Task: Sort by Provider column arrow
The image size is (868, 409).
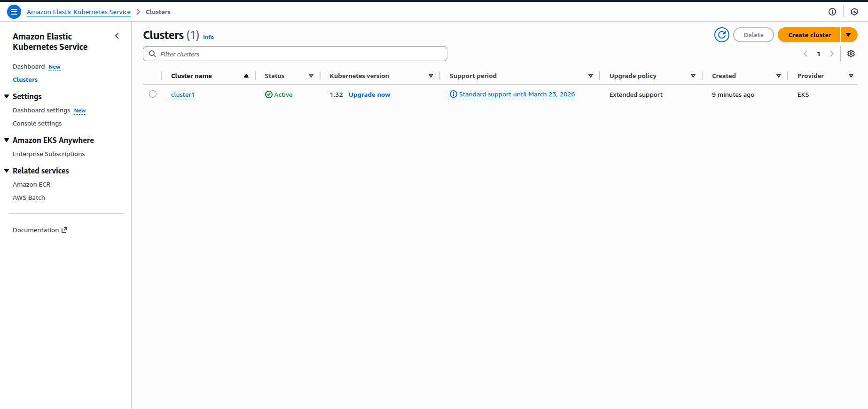Action: tap(851, 76)
